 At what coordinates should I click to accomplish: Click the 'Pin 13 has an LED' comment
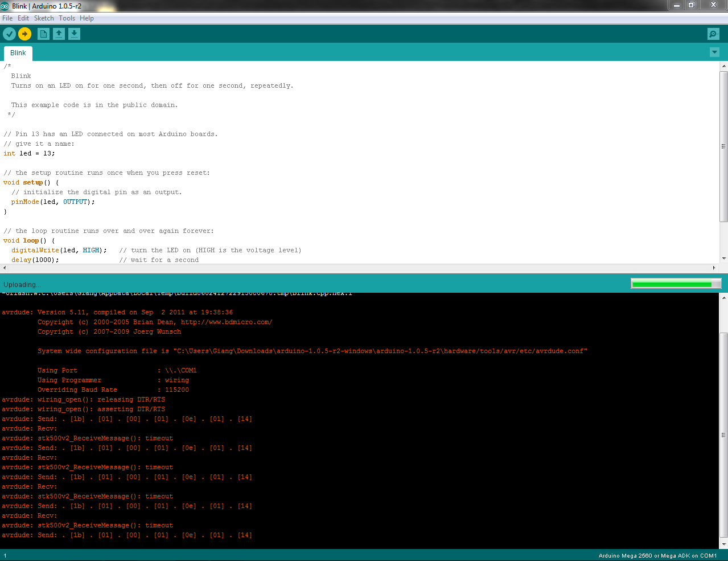tap(110, 134)
